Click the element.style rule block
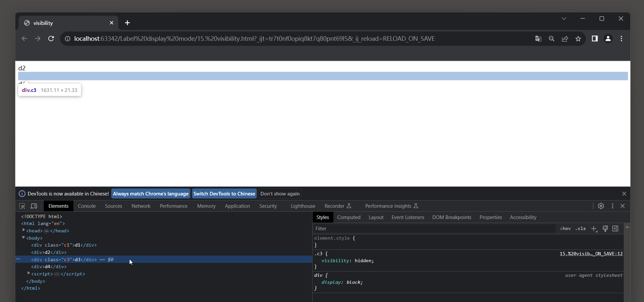The height and width of the screenshot is (302, 644). [x=468, y=242]
